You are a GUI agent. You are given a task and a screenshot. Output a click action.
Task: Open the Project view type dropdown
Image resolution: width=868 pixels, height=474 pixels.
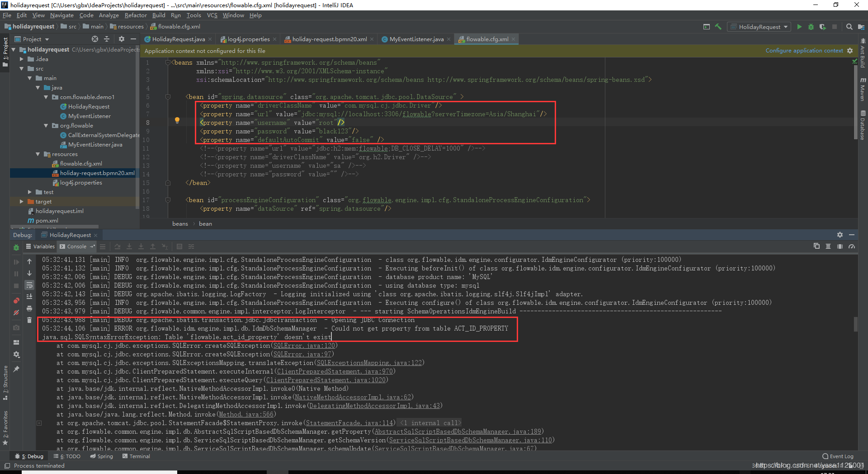pyautogui.click(x=32, y=39)
